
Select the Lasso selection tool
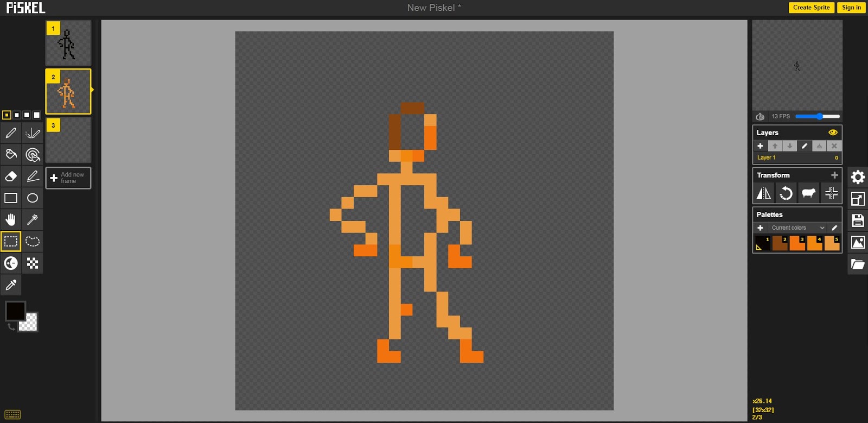(33, 242)
